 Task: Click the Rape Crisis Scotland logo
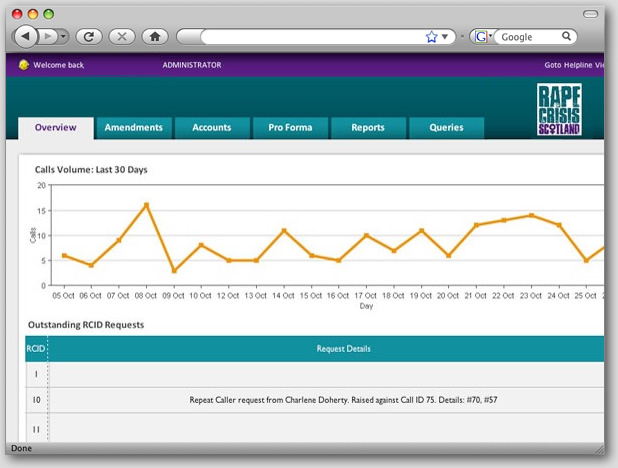(559, 110)
